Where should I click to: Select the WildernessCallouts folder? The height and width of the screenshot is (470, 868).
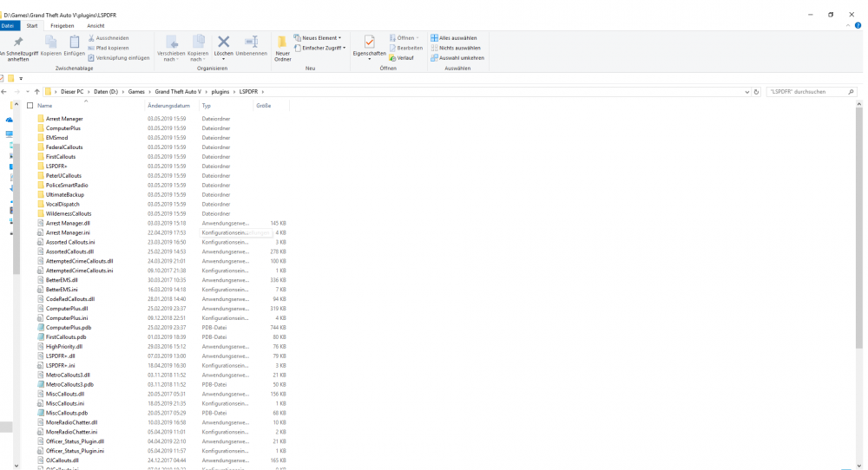point(69,213)
